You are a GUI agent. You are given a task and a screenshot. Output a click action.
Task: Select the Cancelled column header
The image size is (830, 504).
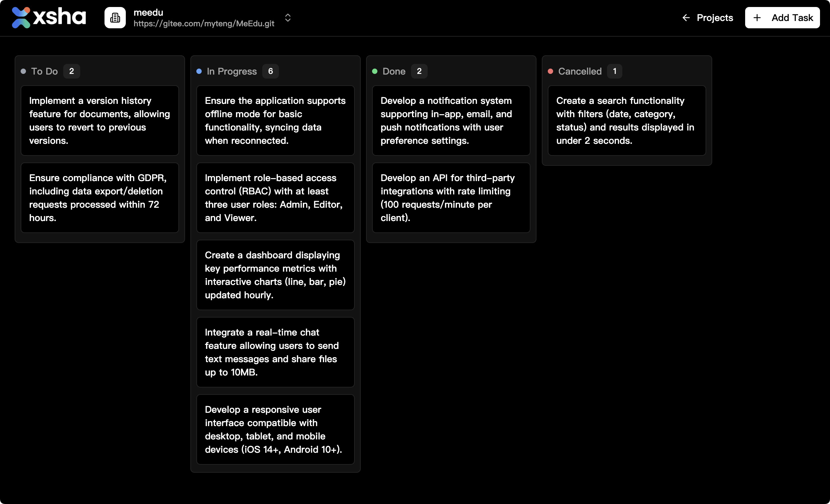[579, 71]
